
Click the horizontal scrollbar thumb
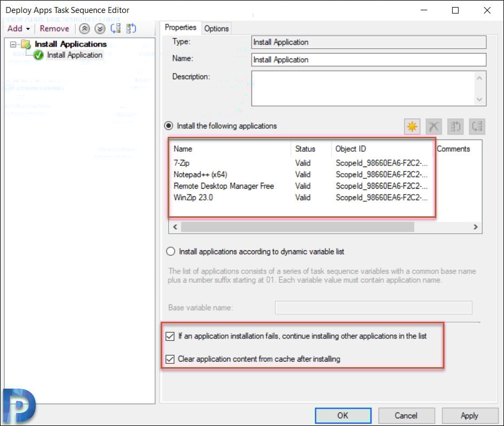[x=297, y=227]
